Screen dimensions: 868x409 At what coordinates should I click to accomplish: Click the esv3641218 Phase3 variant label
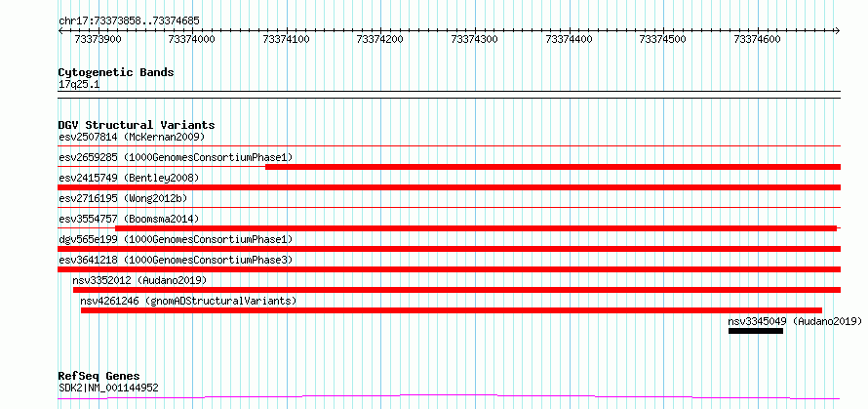coord(176,260)
